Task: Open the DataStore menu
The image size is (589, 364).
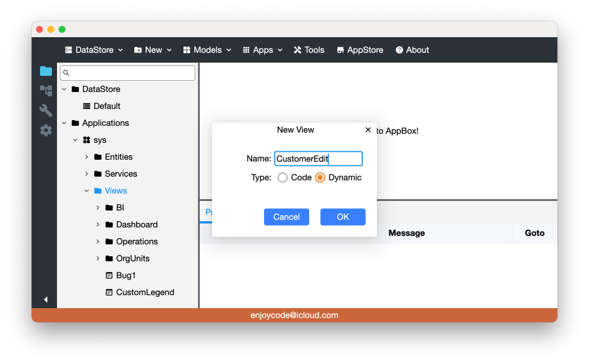Action: click(94, 50)
